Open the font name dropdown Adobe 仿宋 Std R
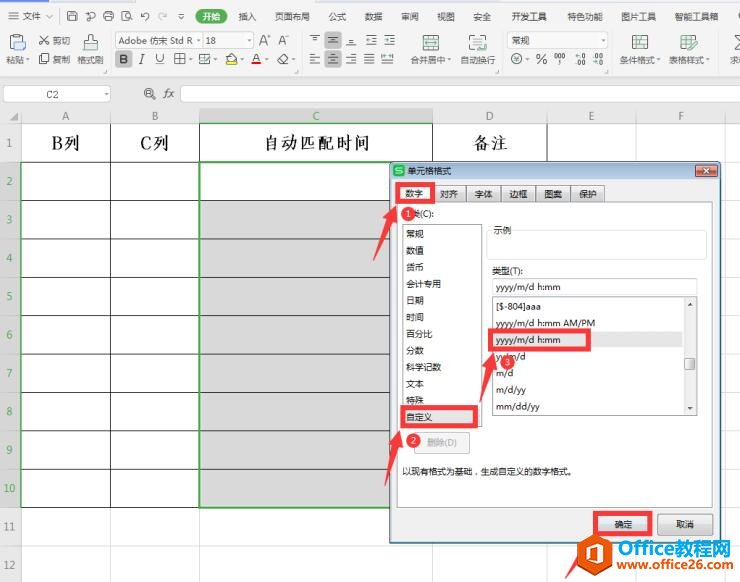This screenshot has height=582, width=740. click(x=198, y=41)
